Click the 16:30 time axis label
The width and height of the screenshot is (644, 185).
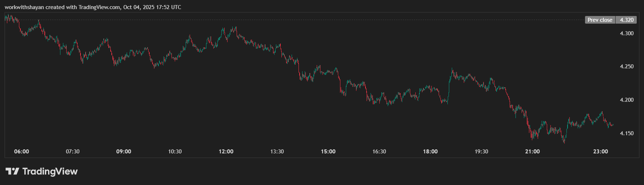click(x=379, y=152)
